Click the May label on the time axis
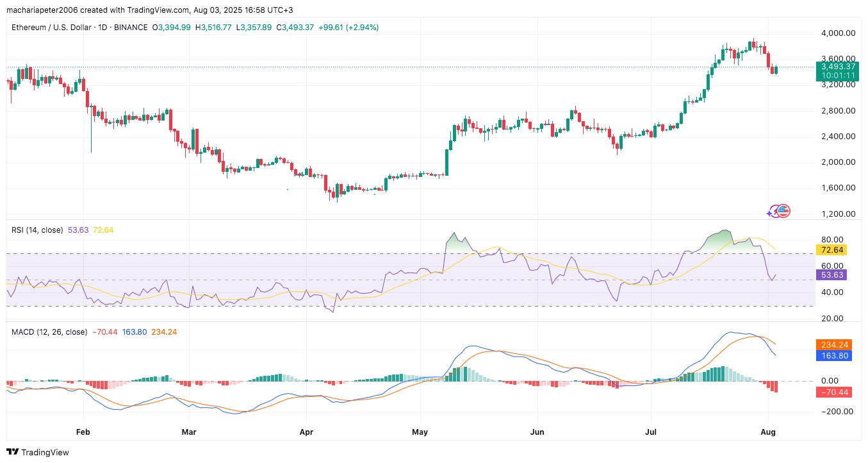Viewport: 868px width, 463px height. pos(420,433)
